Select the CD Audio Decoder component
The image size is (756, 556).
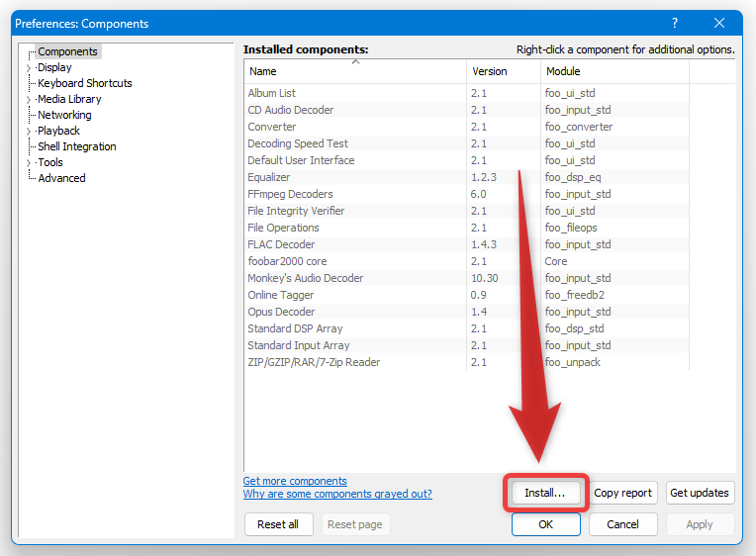(466, 110)
